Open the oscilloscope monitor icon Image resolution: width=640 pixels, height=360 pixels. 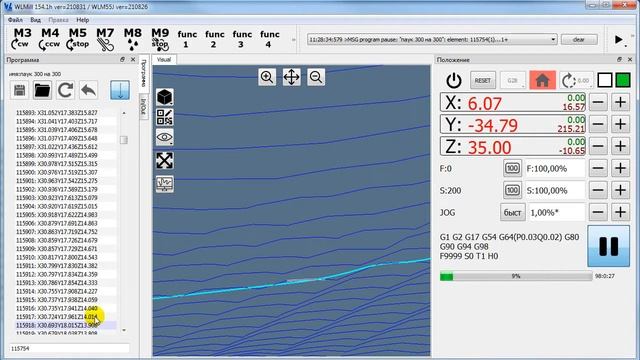click(x=164, y=184)
